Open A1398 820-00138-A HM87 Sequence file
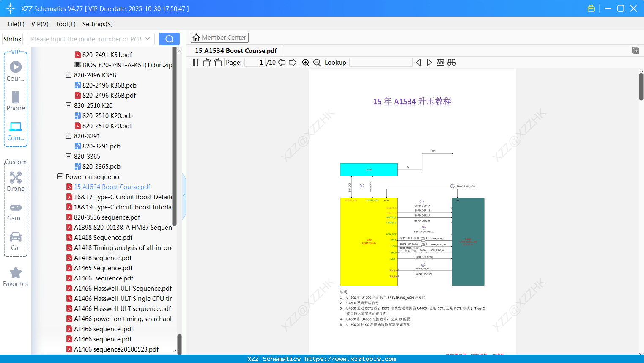 (123, 227)
